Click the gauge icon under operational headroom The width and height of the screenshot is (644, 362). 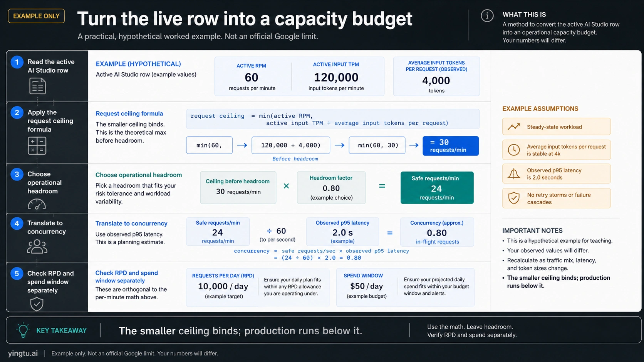37,204
